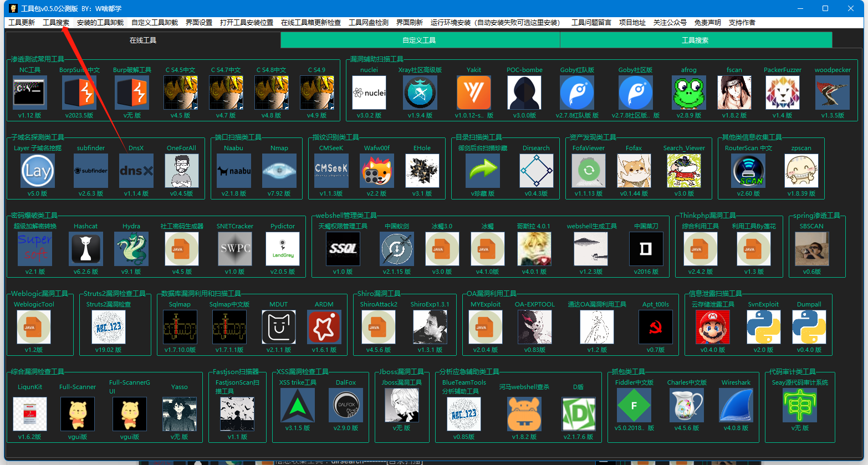Open the Sqlmap tool icon
This screenshot has width=868, height=465.
point(180,327)
